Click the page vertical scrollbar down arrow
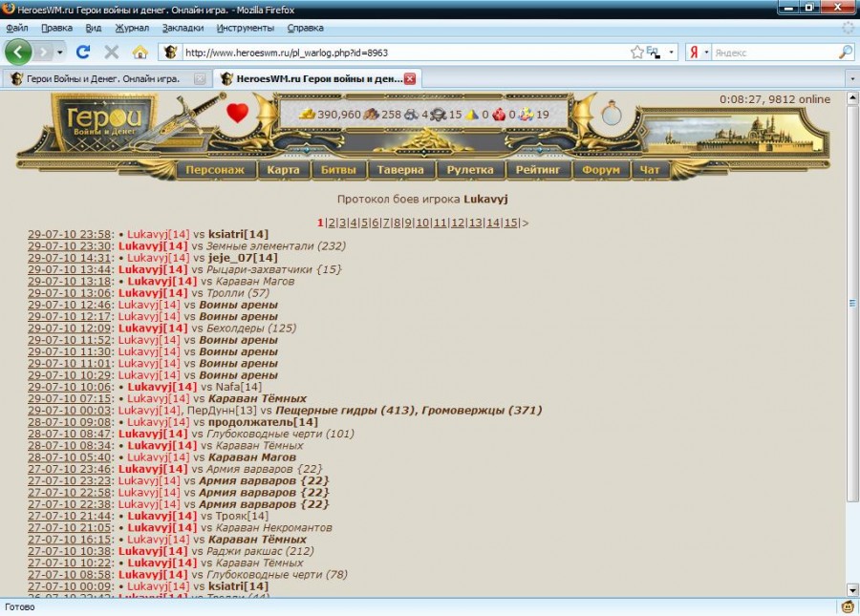Screen dimensions: 860x616 click(x=852, y=590)
